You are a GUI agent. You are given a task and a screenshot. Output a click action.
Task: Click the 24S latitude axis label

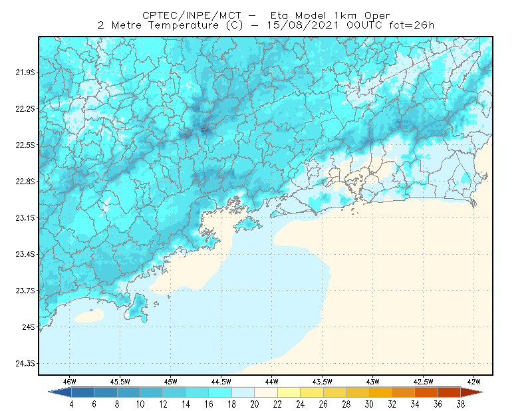point(29,327)
